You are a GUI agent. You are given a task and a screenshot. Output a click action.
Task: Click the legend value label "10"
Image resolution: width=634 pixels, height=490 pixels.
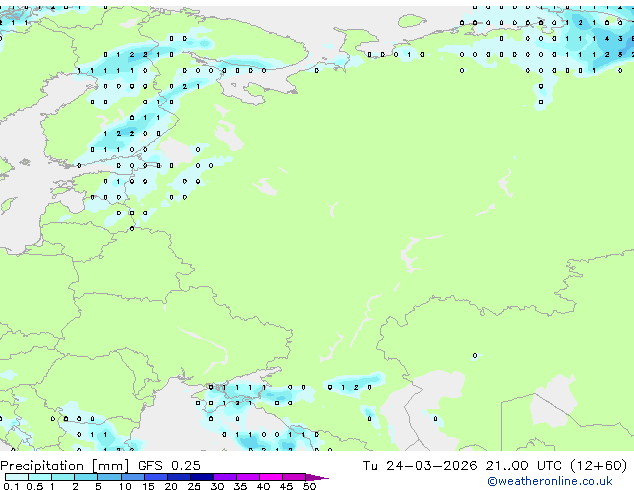(x=125, y=486)
